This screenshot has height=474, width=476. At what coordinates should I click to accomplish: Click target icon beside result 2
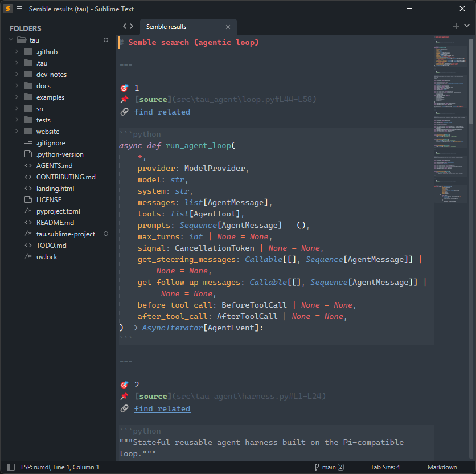tap(124, 385)
